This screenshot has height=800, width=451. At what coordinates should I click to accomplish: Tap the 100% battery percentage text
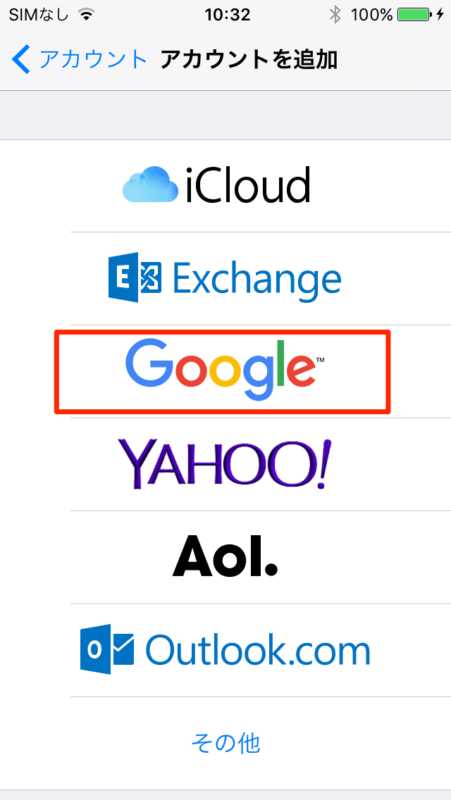(x=372, y=15)
